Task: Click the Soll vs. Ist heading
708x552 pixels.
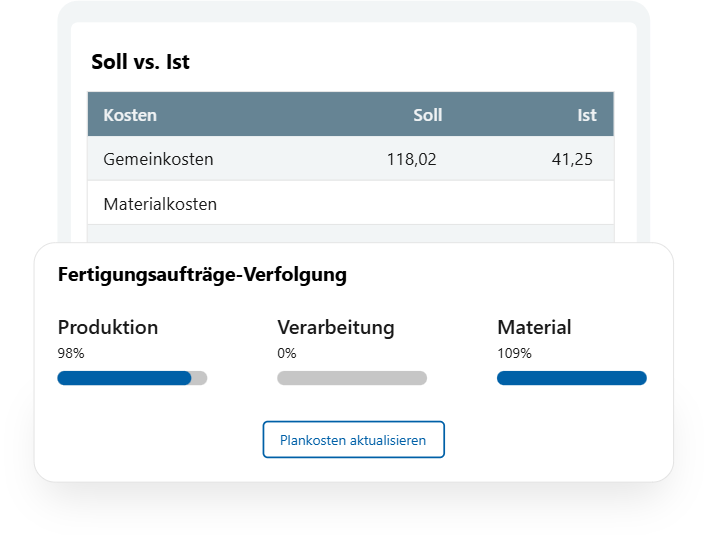Action: [x=140, y=62]
